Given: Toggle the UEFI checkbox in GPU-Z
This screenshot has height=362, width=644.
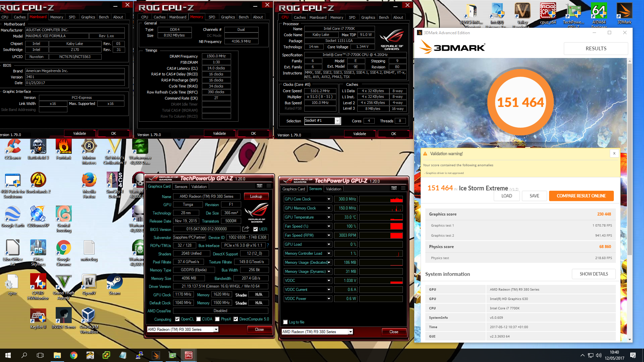Looking at the screenshot, I should (x=256, y=229).
